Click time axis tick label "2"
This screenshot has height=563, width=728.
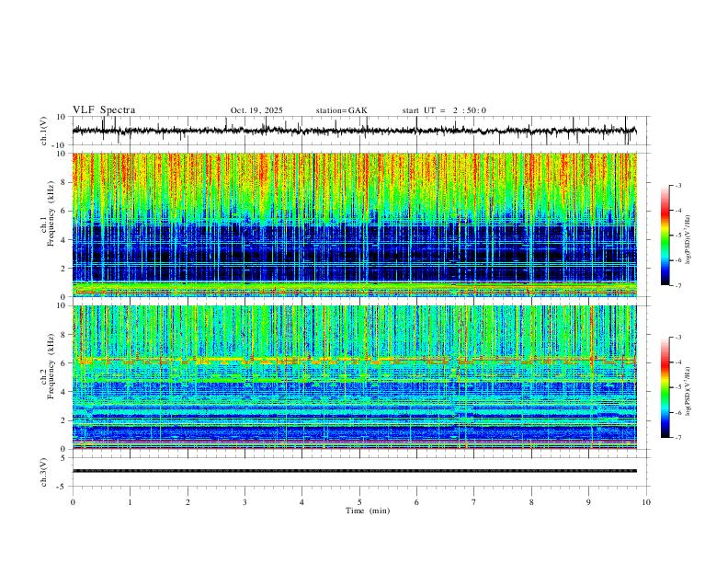pyautogui.click(x=188, y=502)
